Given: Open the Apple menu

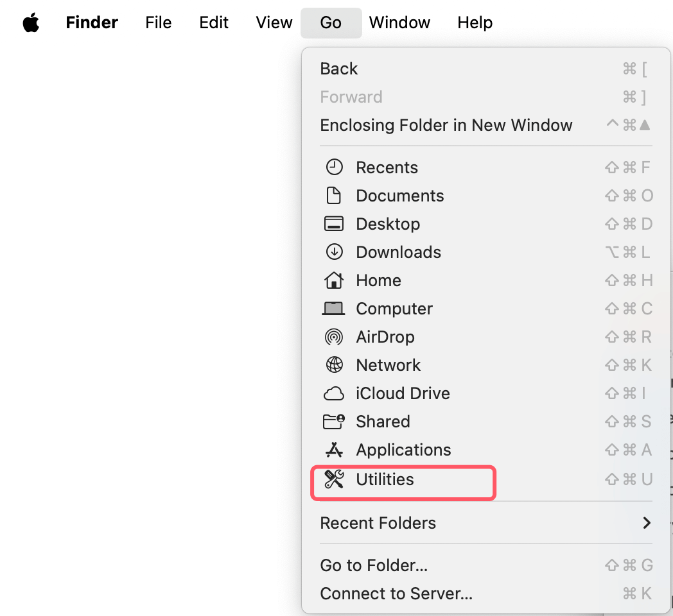Looking at the screenshot, I should pyautogui.click(x=30, y=22).
